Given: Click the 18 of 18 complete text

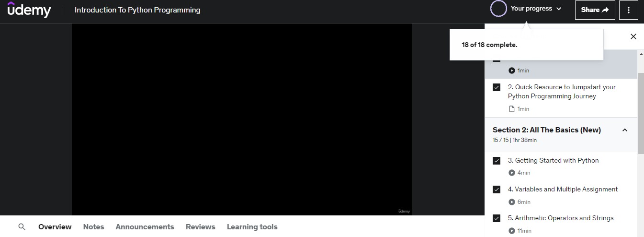Looking at the screenshot, I should tap(489, 45).
